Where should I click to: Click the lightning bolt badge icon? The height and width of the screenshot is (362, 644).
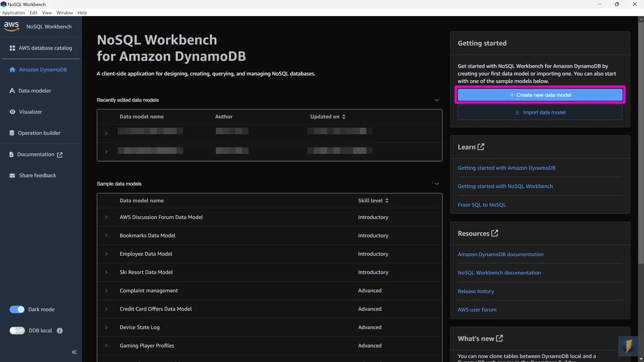(x=627, y=346)
